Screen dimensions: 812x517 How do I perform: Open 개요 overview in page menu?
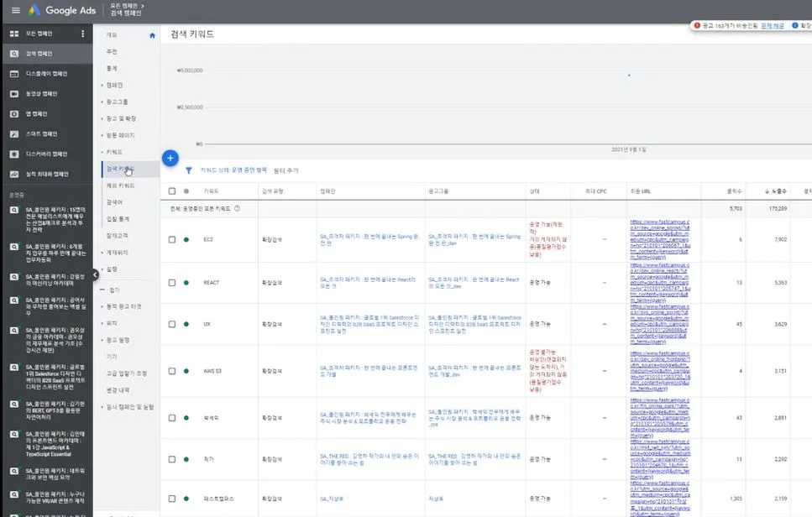112,35
